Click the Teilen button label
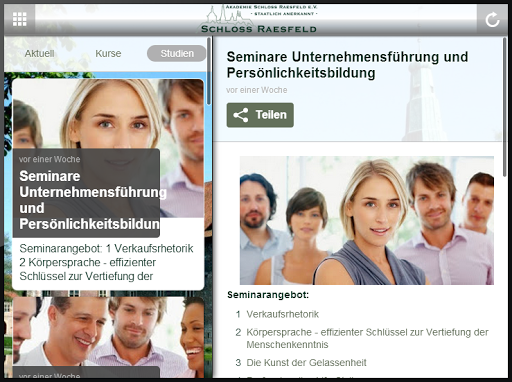512x382 pixels. pyautogui.click(x=271, y=115)
